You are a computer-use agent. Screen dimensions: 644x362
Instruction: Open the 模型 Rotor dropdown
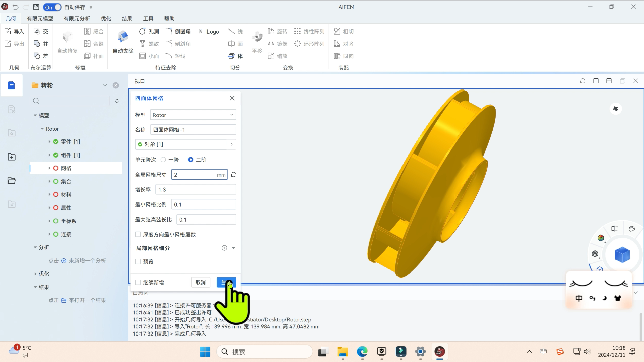(193, 115)
